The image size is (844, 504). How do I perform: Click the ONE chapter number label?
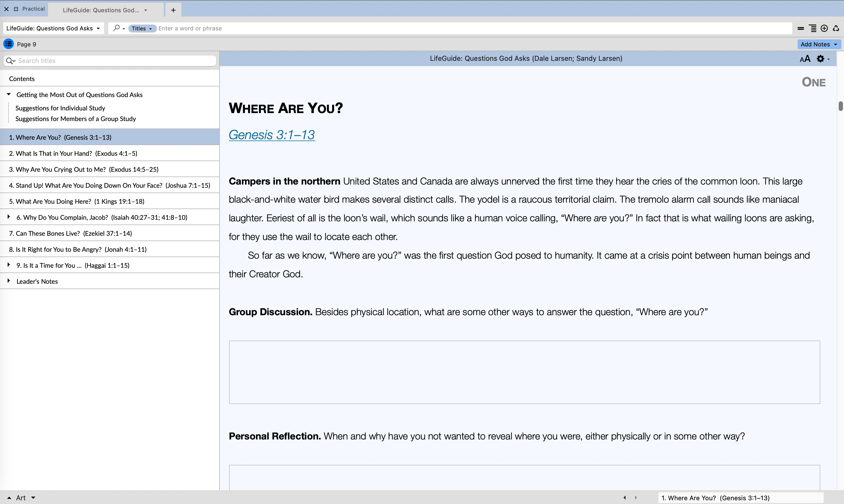click(813, 82)
